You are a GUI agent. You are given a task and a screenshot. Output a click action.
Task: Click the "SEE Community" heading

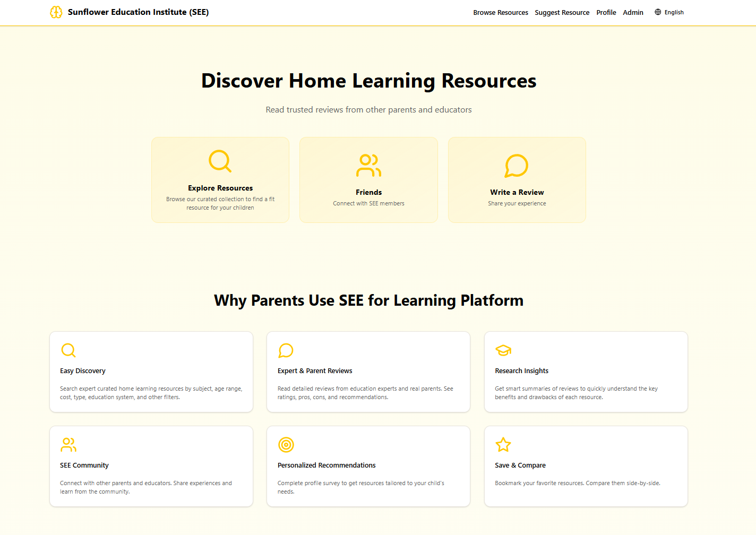click(x=84, y=465)
